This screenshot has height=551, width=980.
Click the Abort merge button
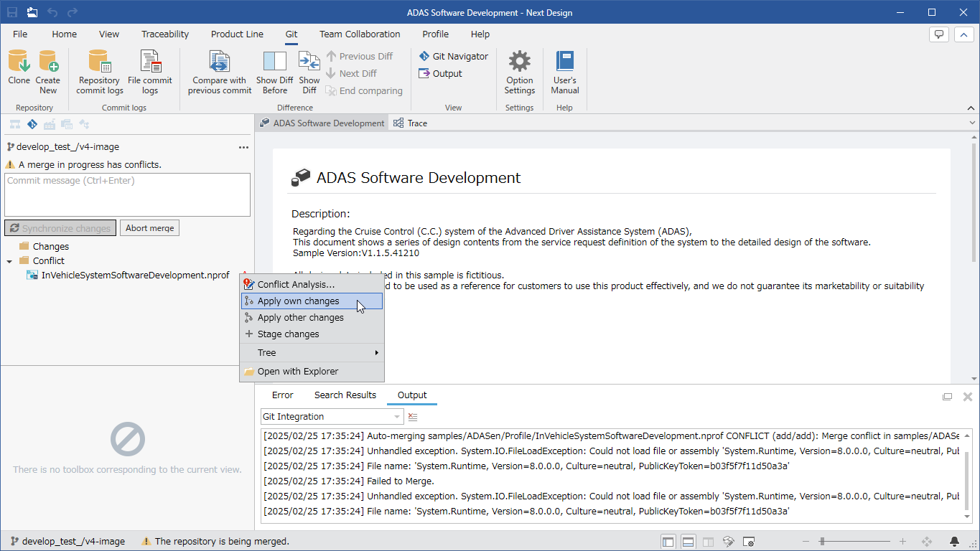[149, 228]
